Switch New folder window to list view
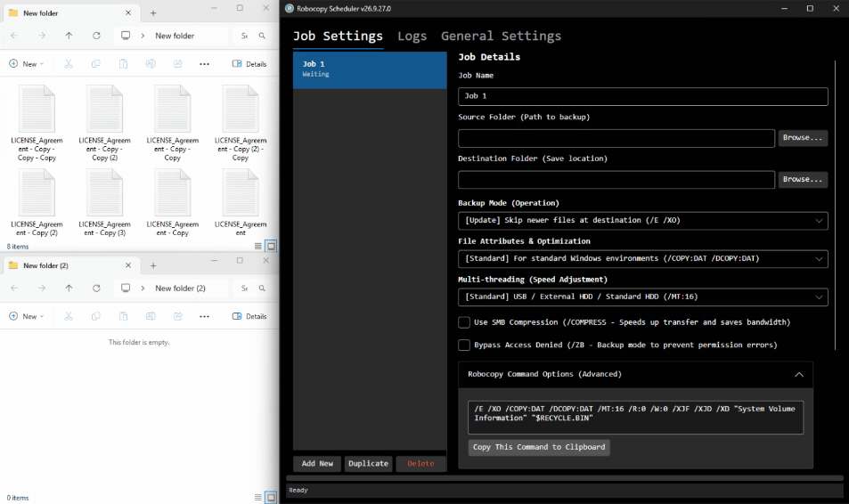The image size is (849, 504). pyautogui.click(x=258, y=247)
